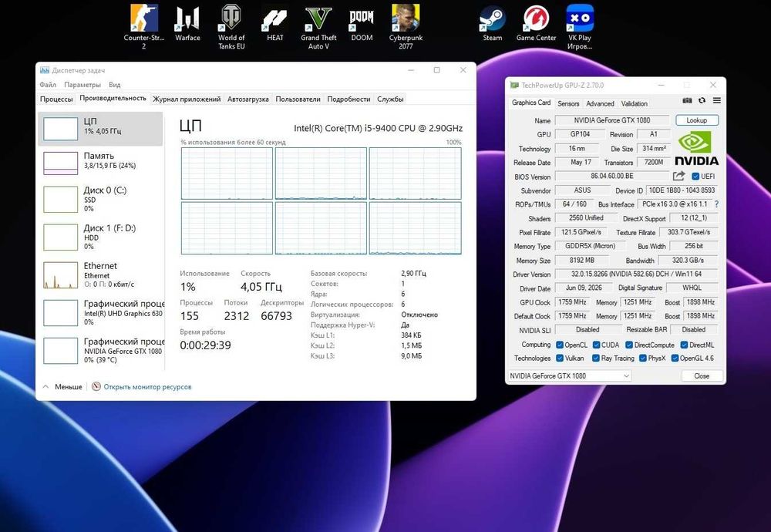The height and width of the screenshot is (532, 771).
Task: Open the Advanced tab in GPU-Z
Action: 600,103
